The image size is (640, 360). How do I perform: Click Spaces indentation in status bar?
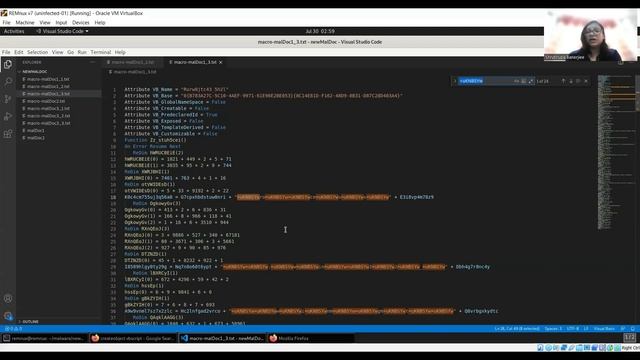pyautogui.click(x=553, y=329)
